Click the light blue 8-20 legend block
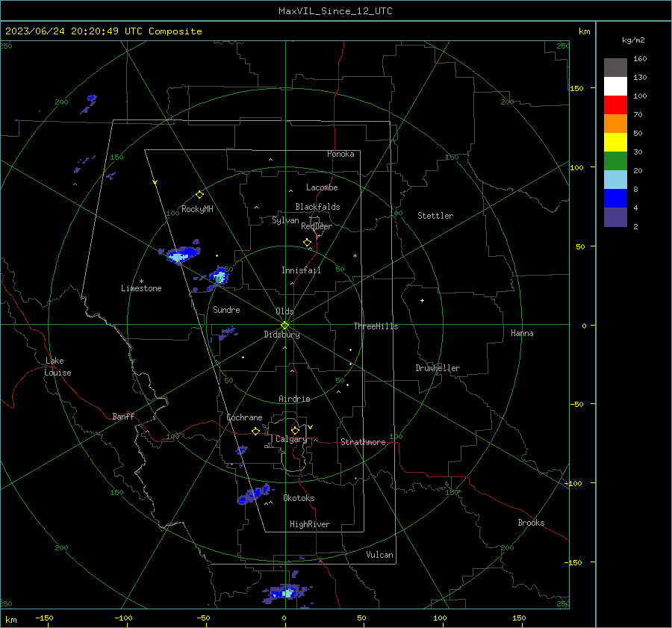Screen dimensions: 672x628 pos(615,180)
